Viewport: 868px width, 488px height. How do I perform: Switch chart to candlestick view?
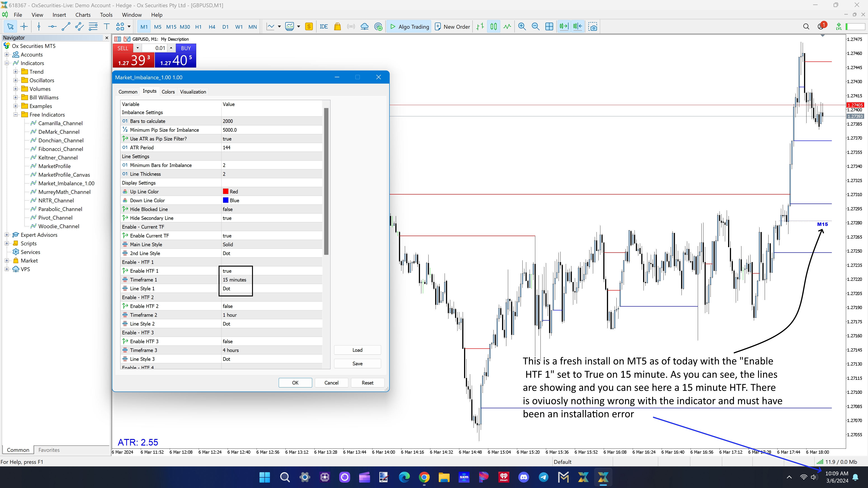(x=494, y=27)
